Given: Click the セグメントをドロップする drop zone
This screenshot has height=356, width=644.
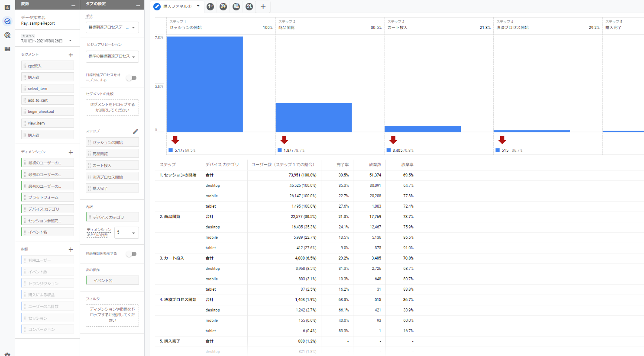Looking at the screenshot, I should (x=112, y=107).
